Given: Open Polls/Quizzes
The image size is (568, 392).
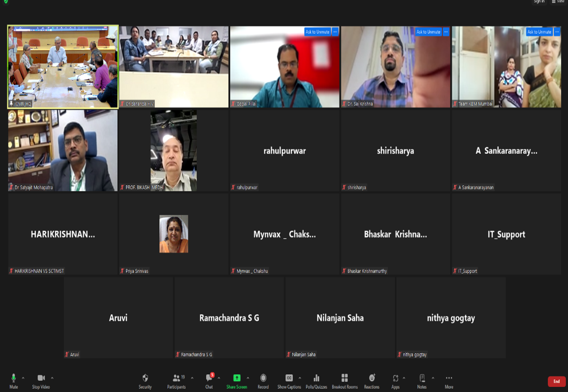Looking at the screenshot, I should point(316,381).
